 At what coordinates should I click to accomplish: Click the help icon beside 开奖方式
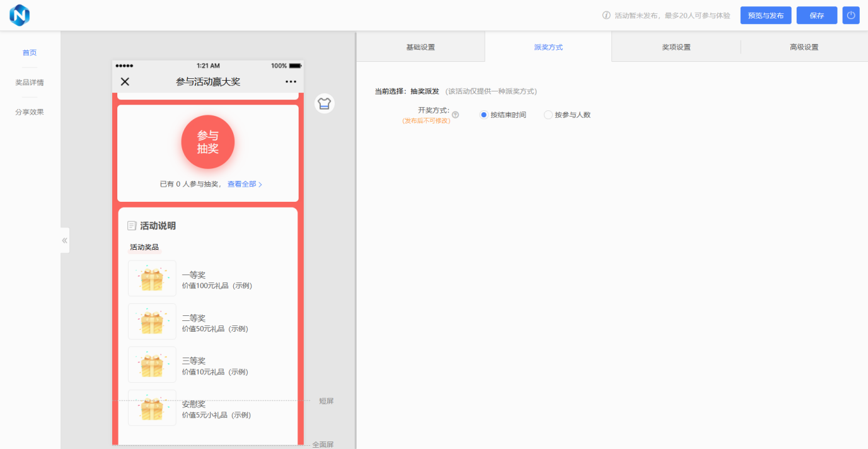(x=455, y=115)
